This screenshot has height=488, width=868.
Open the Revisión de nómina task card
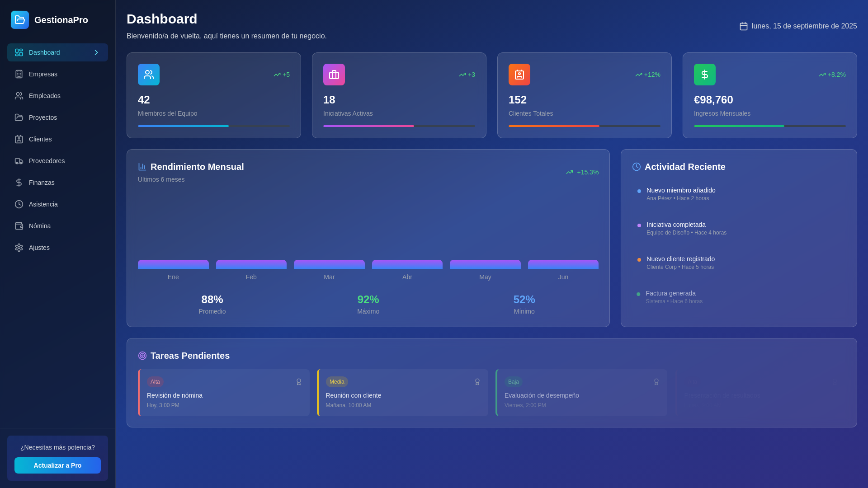pos(224,393)
